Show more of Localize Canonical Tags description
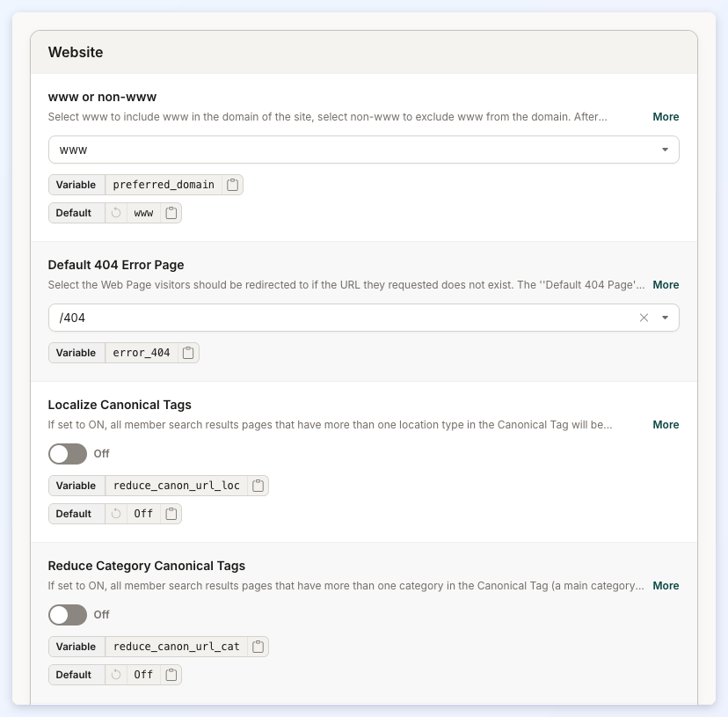This screenshot has height=717, width=728. click(x=666, y=425)
